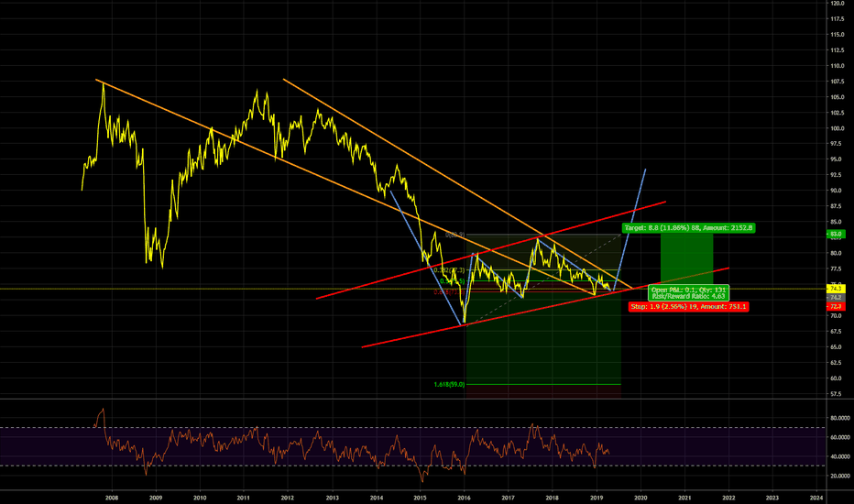Click the 85.0 price scale label
The image size is (854, 504).
point(838,223)
